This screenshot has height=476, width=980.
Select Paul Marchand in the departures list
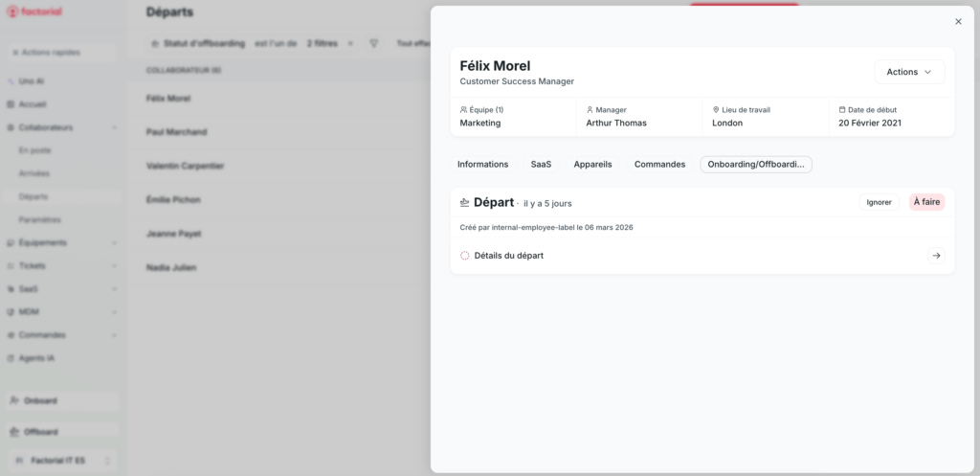pos(176,132)
